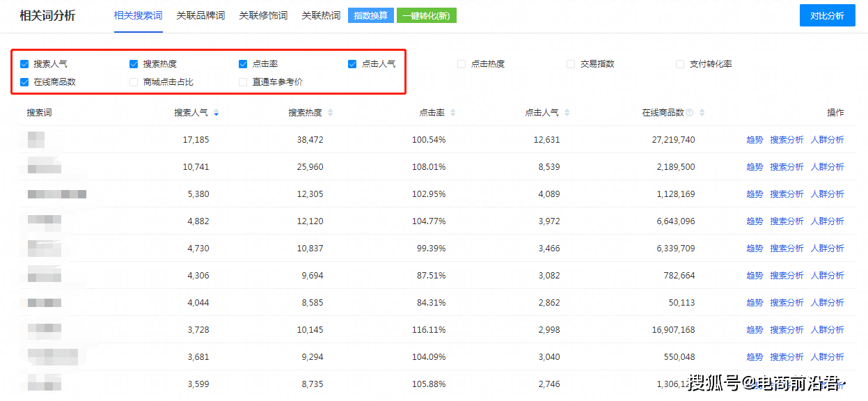Viewport: 868px width, 401px height.
Task: Check the 直通车参考价 option
Action: 242,81
